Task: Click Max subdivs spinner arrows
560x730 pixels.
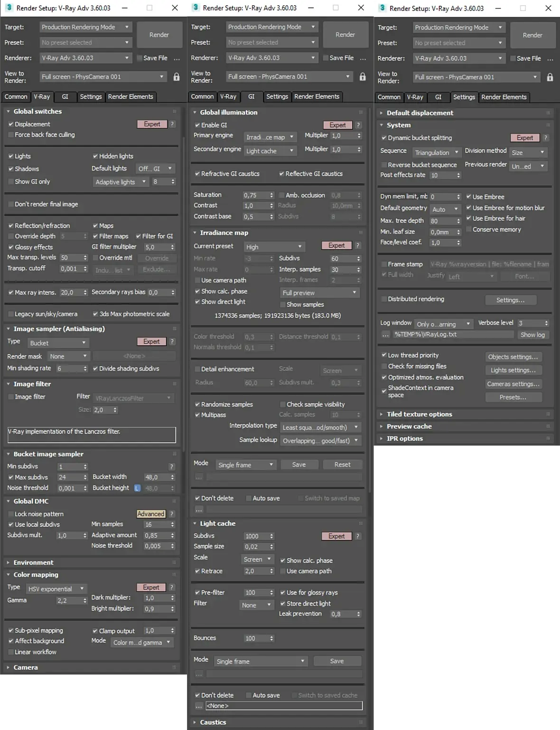Action: [85, 477]
